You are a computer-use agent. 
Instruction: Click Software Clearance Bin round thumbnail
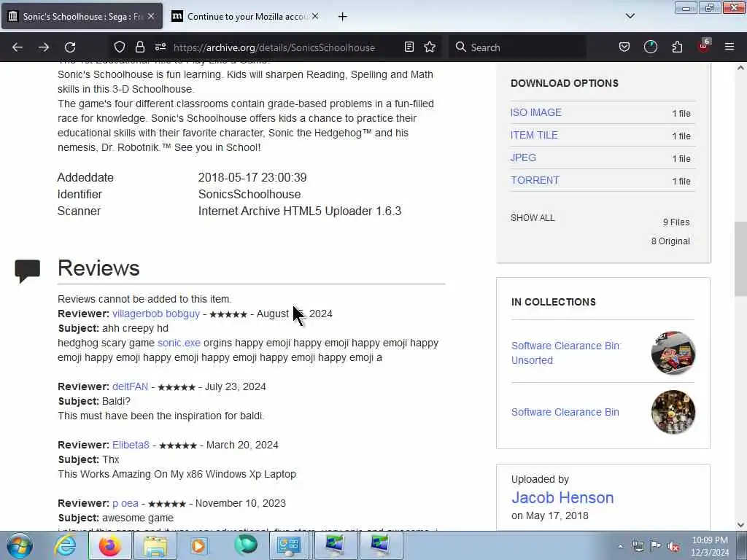(x=673, y=412)
